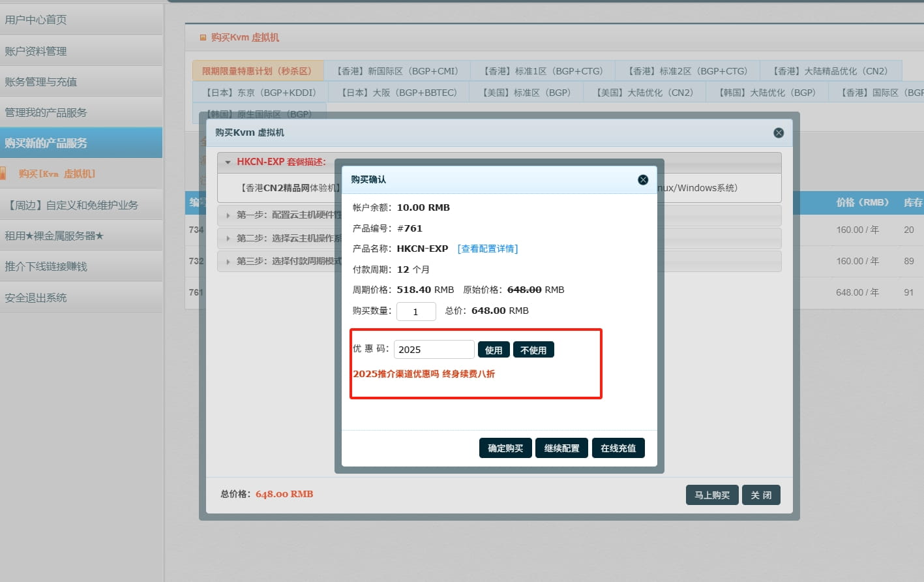Viewport: 924px width, 582px height.
Task: Click 不使用 to skip the coupon
Action: 533,349
